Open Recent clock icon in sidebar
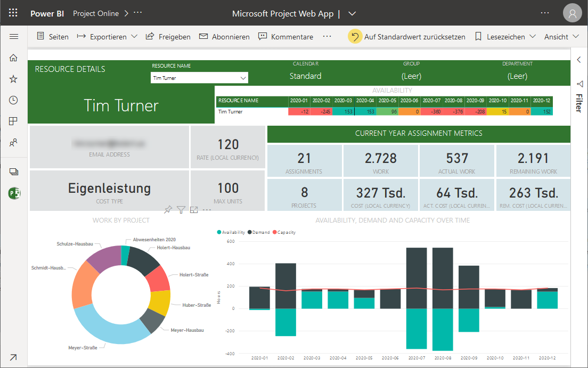 point(13,100)
